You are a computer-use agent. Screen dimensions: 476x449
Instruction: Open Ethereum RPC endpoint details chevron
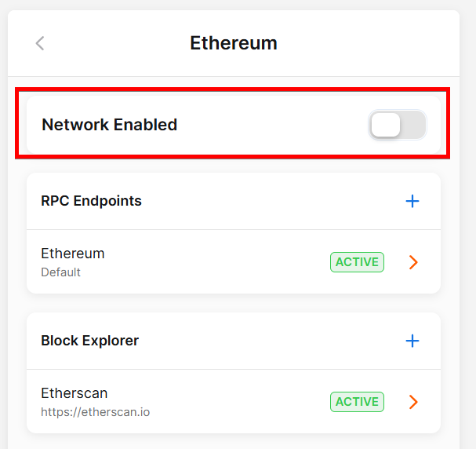(414, 262)
